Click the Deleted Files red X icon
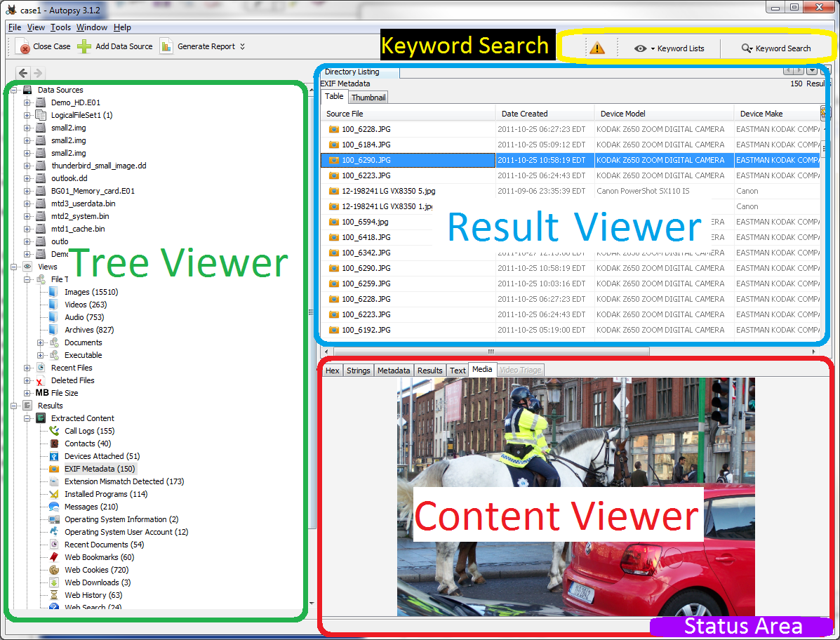The width and height of the screenshot is (840, 640). (x=40, y=381)
